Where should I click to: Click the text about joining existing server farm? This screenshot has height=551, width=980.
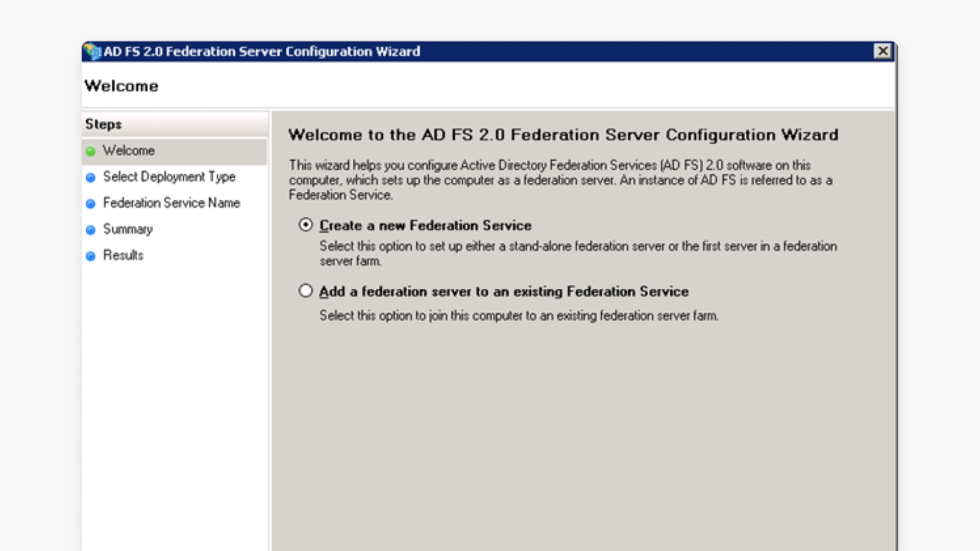[x=519, y=316]
